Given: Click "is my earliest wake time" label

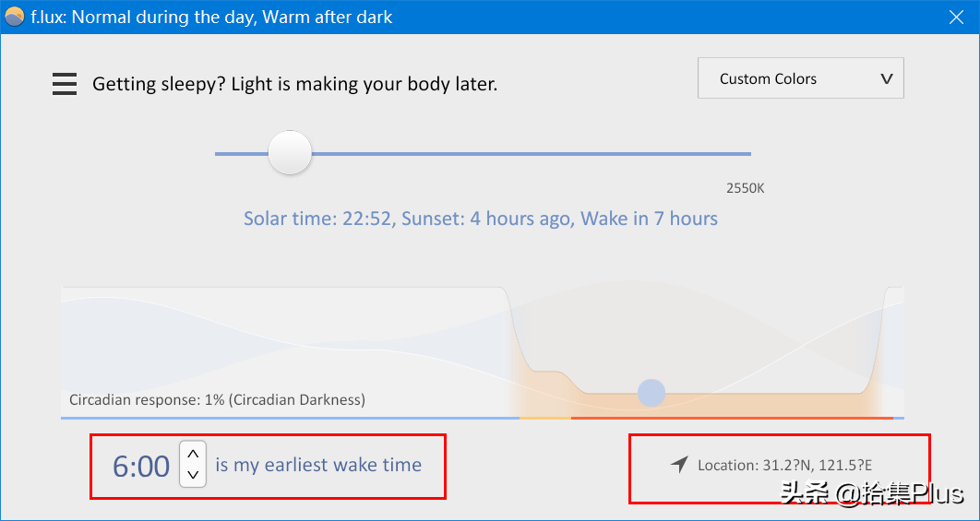Looking at the screenshot, I should pos(318,465).
